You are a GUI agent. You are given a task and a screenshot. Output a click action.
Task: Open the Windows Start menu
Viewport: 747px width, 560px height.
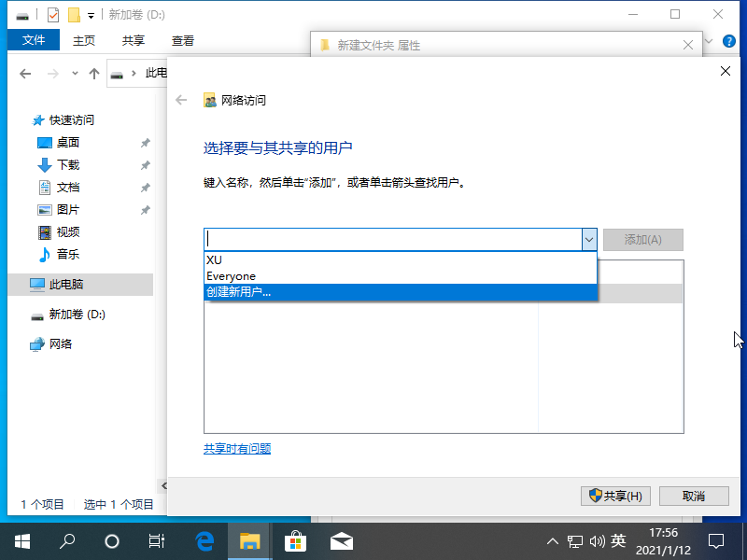[x=22, y=540]
